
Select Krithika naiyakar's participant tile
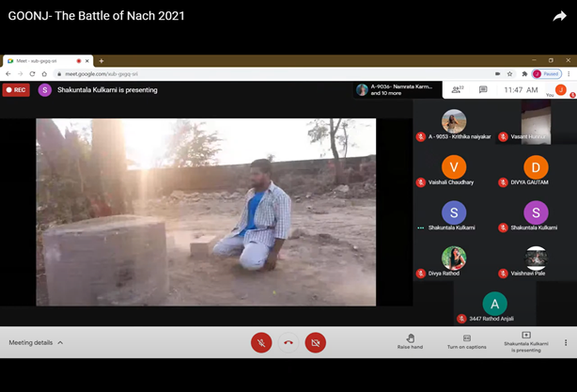(x=454, y=122)
